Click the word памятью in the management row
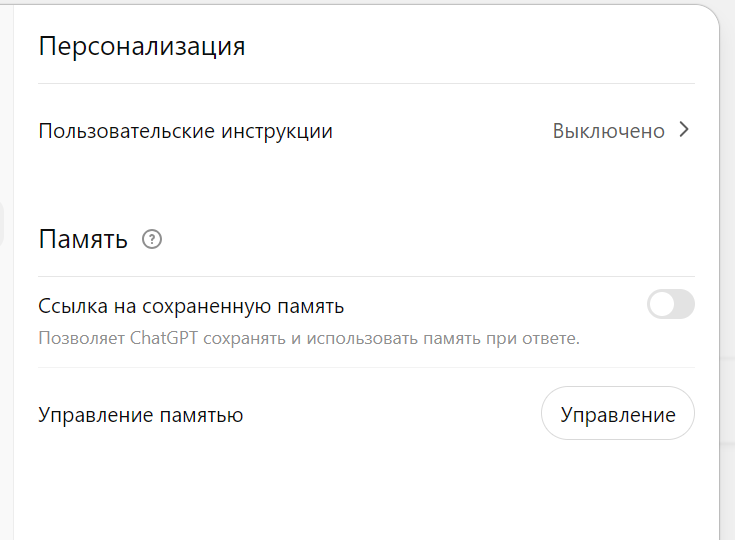This screenshot has width=735, height=540. pyautogui.click(x=202, y=415)
